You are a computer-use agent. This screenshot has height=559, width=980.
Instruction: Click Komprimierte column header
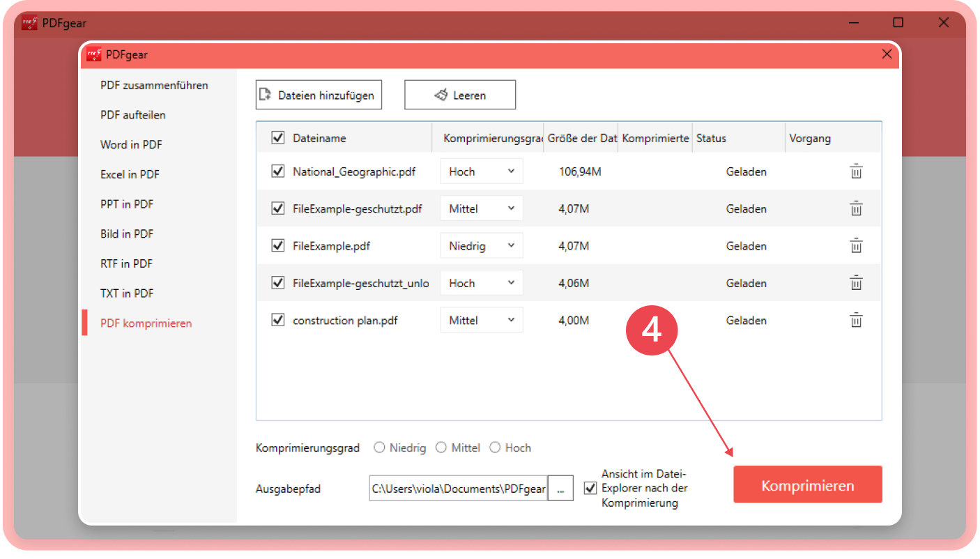point(656,138)
